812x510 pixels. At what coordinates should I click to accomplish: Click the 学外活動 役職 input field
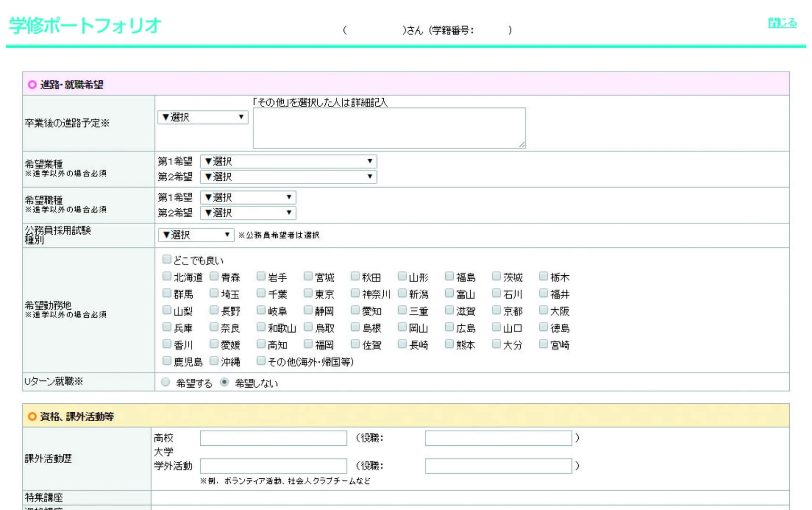[x=499, y=466]
